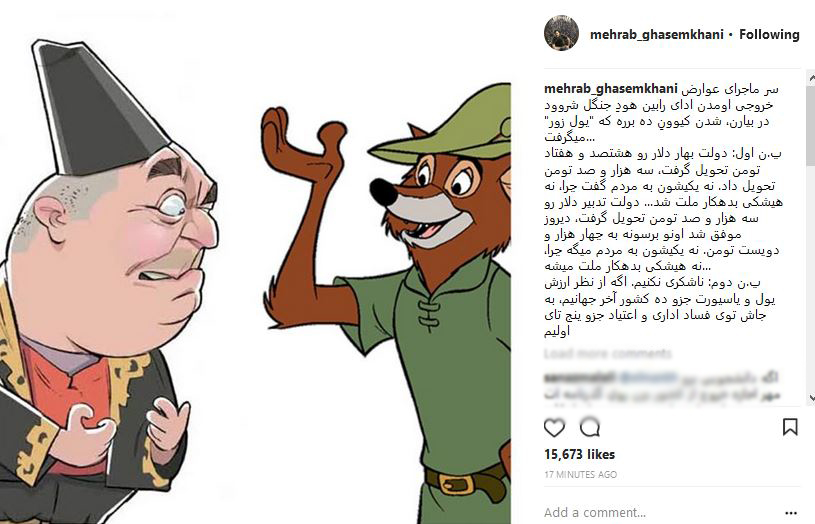The image size is (815, 524).
Task: Open more options three-dot menu
Action: (791, 513)
